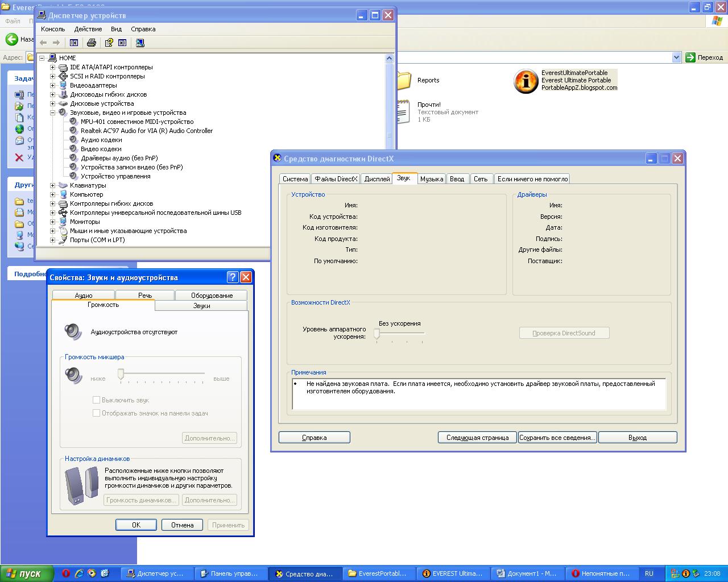728x582 pixels.
Task: Open the "Действие" menu in Device Manager
Action: pos(88,29)
